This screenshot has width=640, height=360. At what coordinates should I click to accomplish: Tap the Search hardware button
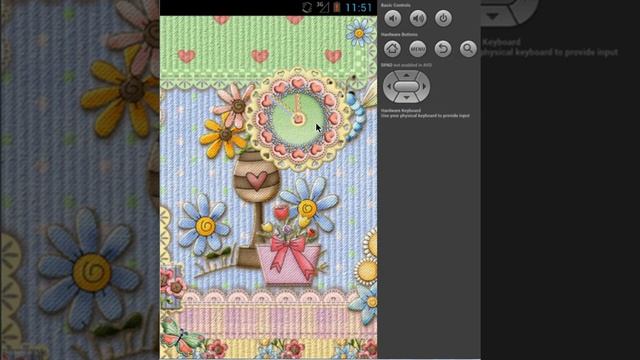468,49
